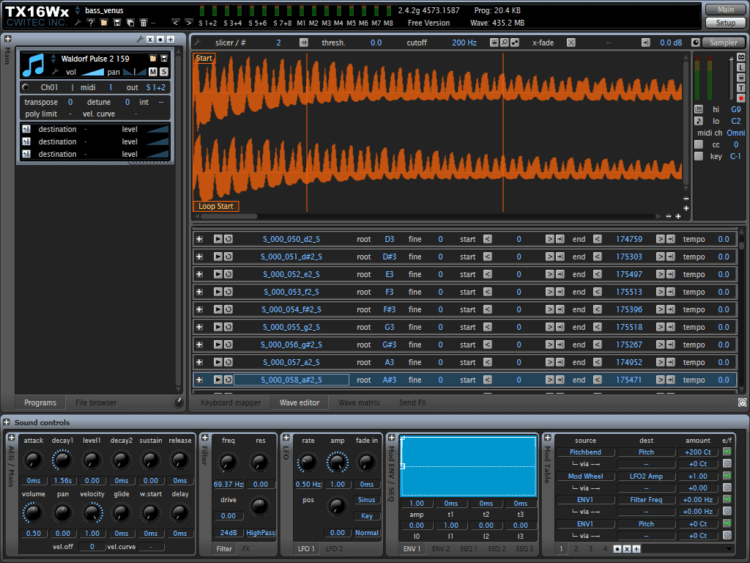Open Sinus LFO waveform dropdown
Viewport: 750px width, 563px height.
coord(367,499)
